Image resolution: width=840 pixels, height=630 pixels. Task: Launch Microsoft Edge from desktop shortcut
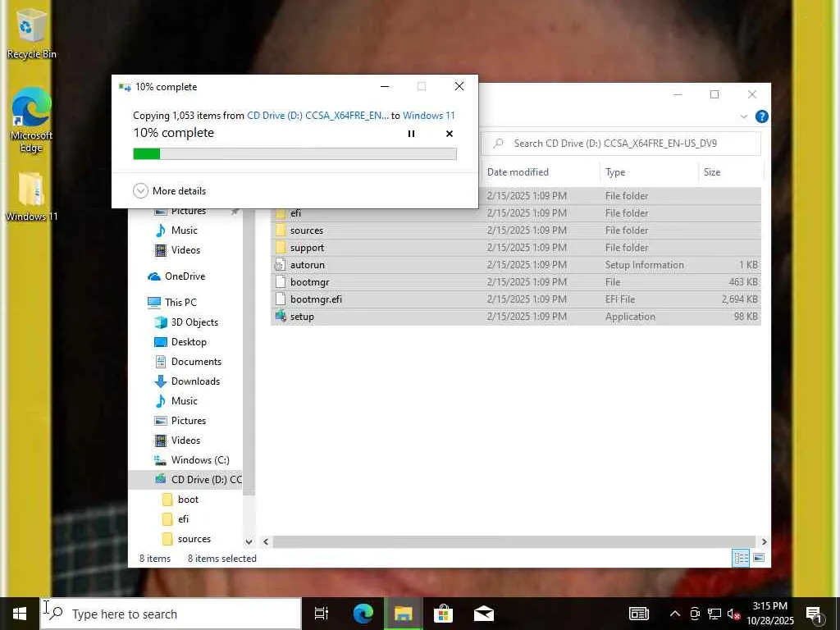[31, 121]
